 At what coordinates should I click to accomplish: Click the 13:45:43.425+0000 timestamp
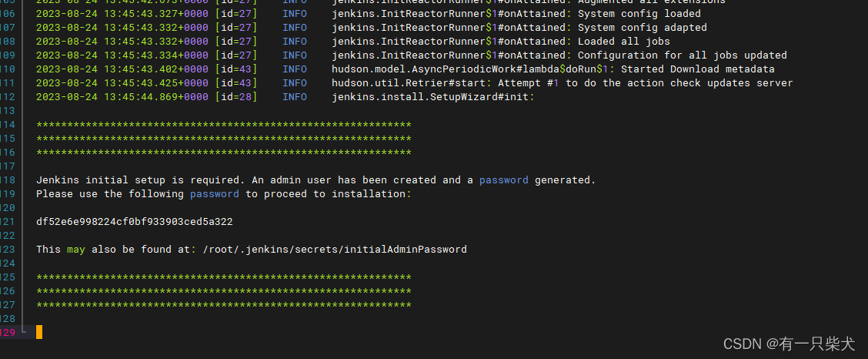click(156, 83)
